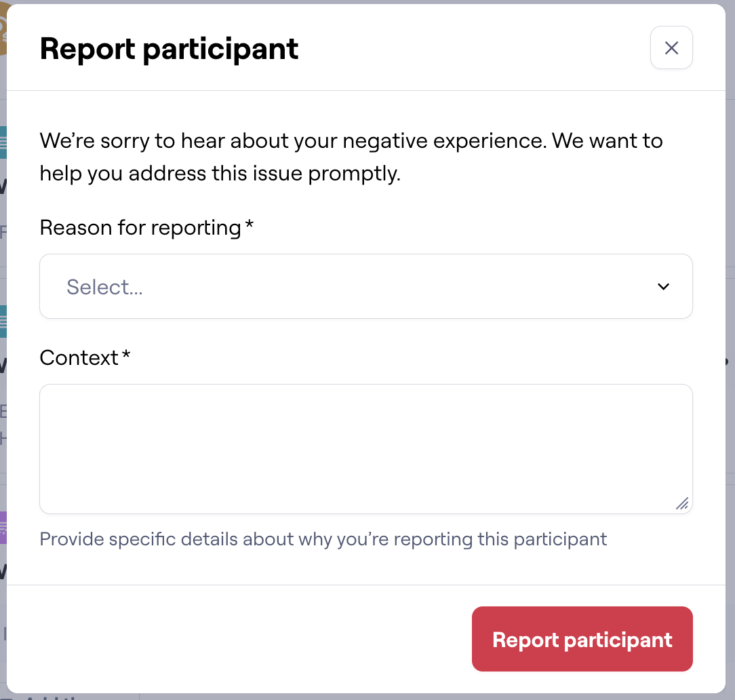Click the upper teal document icon at left edge
The image size is (735, 700).
coord(3,142)
